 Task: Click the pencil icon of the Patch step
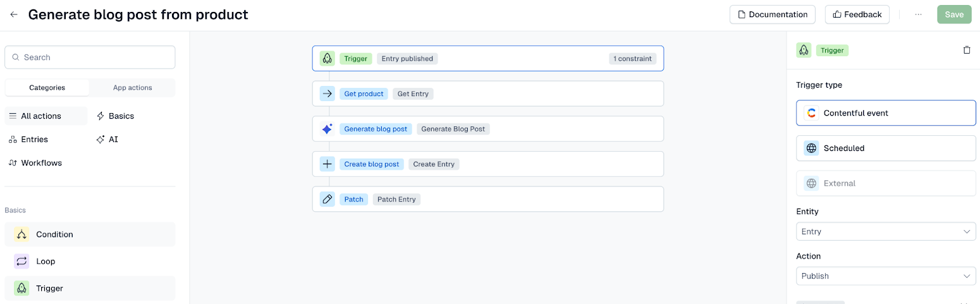(x=327, y=199)
